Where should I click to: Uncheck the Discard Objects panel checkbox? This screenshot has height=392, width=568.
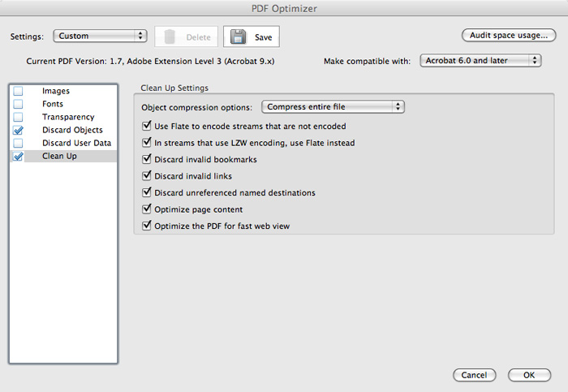coord(18,131)
